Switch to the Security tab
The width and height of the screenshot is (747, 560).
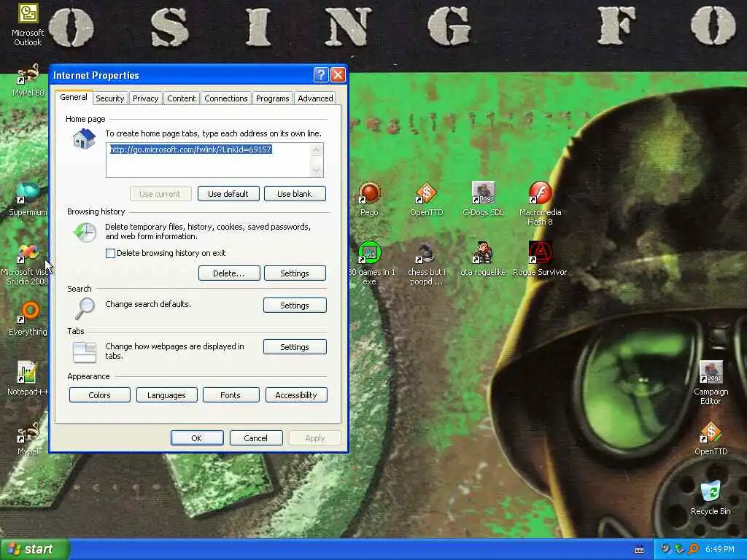(109, 98)
